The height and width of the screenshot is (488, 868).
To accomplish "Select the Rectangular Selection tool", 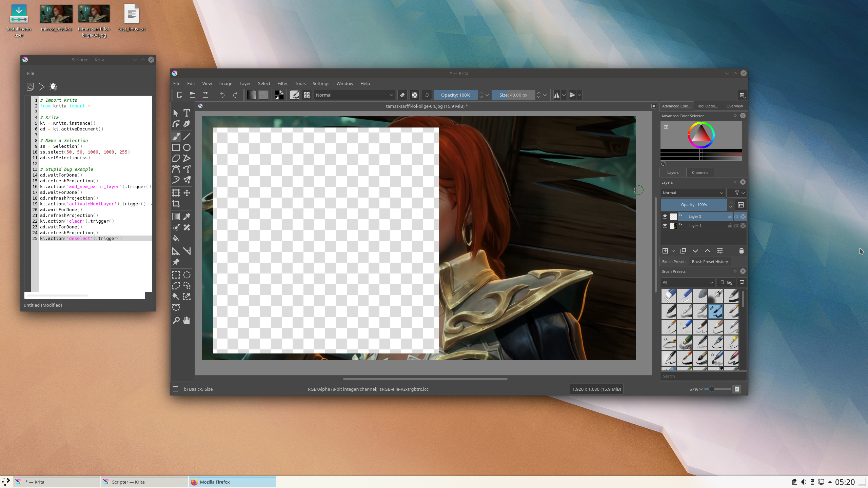I will point(176,275).
